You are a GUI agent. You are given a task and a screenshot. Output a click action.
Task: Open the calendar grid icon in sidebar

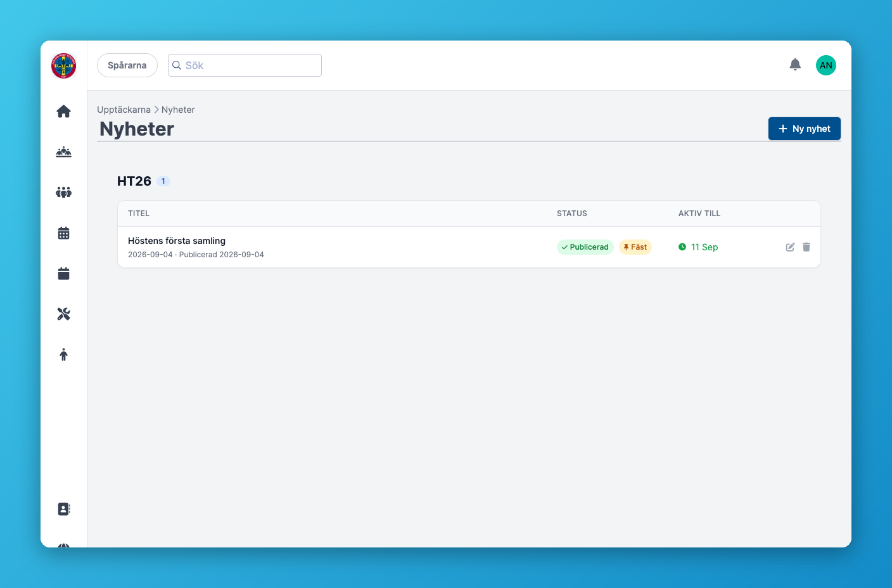[x=63, y=233]
